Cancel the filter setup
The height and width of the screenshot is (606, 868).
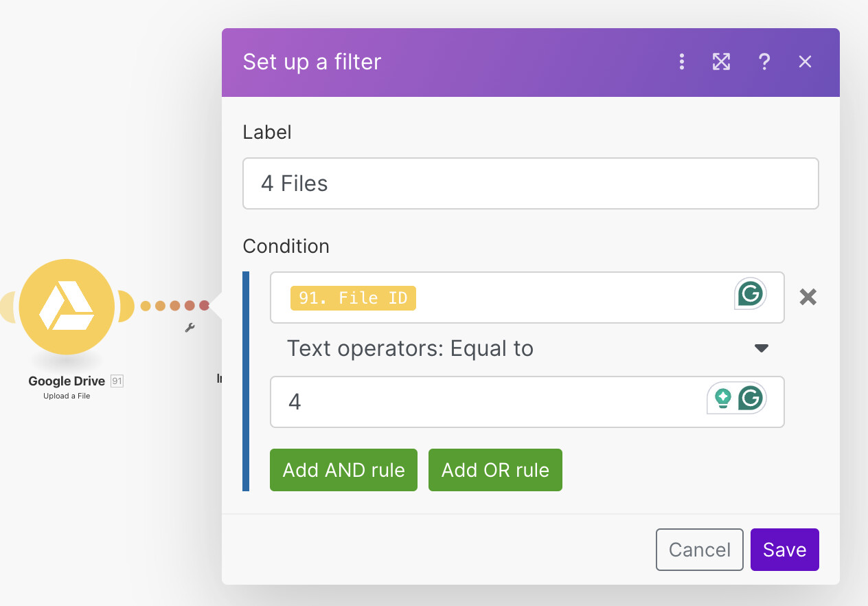pyautogui.click(x=699, y=550)
